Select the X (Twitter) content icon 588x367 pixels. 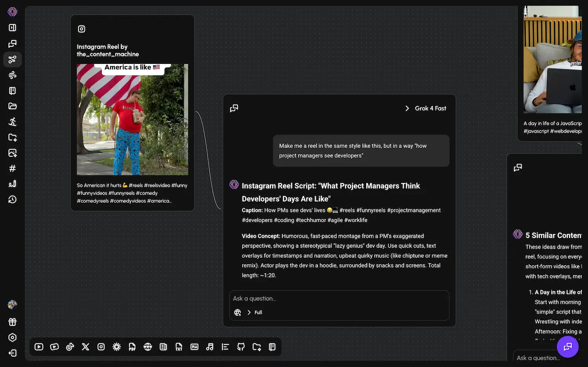click(85, 347)
